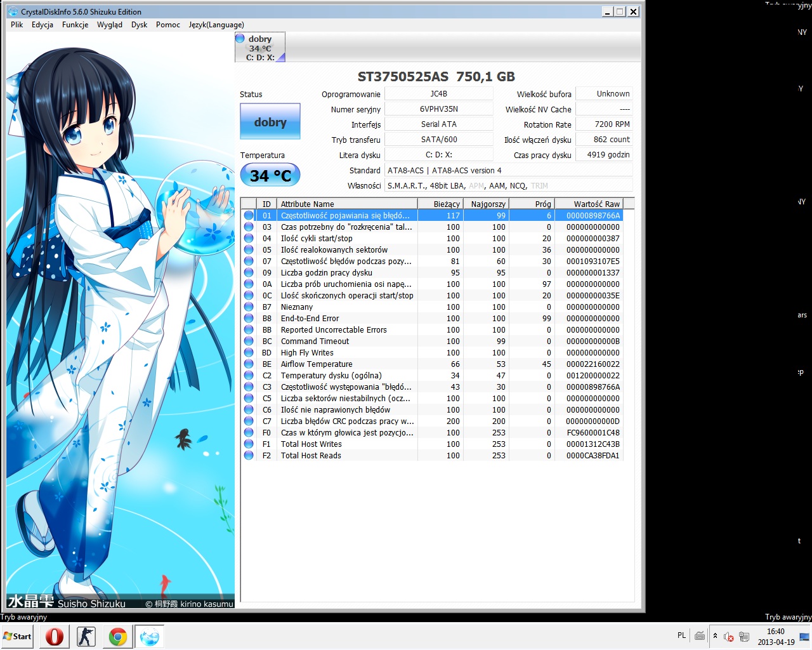This screenshot has width=812, height=650.
Task: Open Google Chrome from the taskbar
Action: (117, 637)
